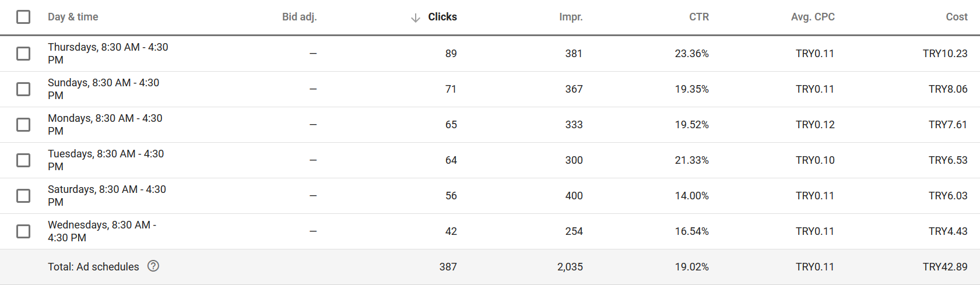Click the Day & time column header
Viewport: 980px width, 285px height.
pyautogui.click(x=73, y=17)
